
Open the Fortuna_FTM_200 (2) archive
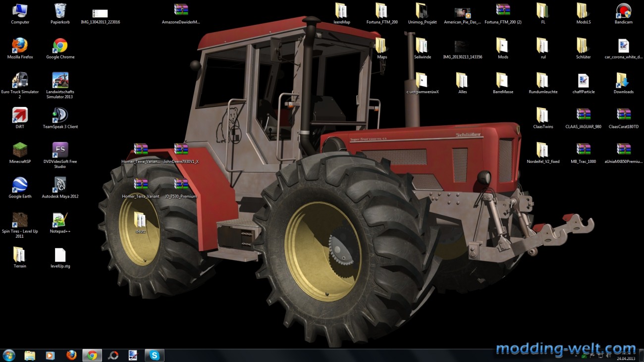click(503, 13)
